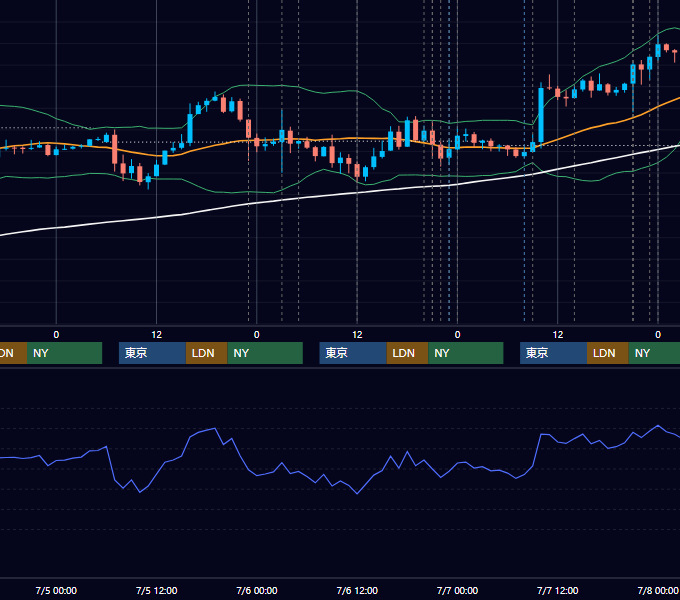This screenshot has height=600, width=680.
Task: Click the NY label following the first full LDN block
Action: pos(241,353)
